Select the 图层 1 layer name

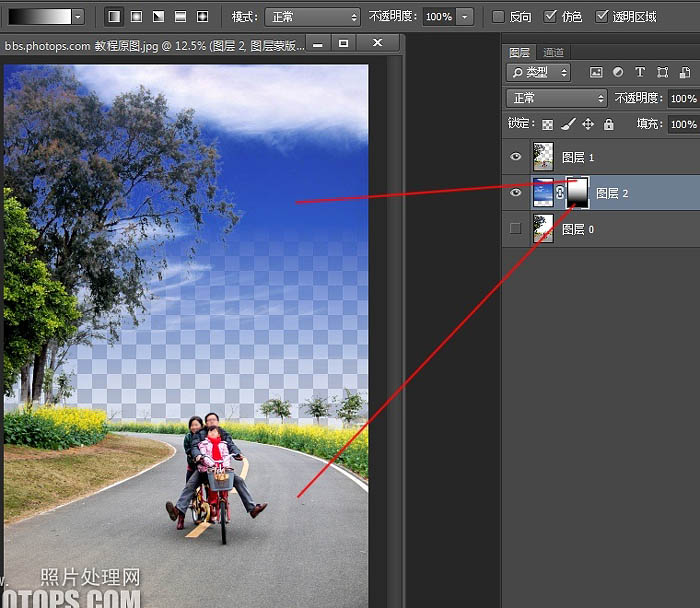(x=578, y=157)
